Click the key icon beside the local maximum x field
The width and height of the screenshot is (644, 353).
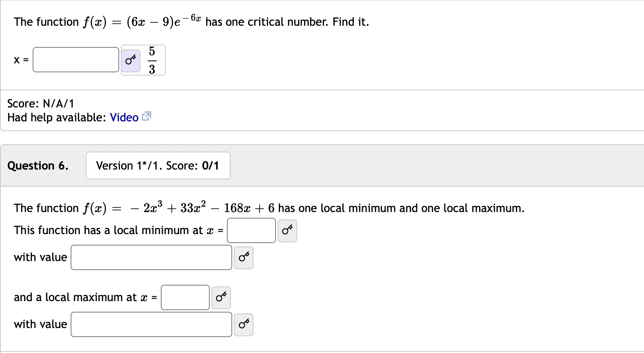click(x=221, y=297)
